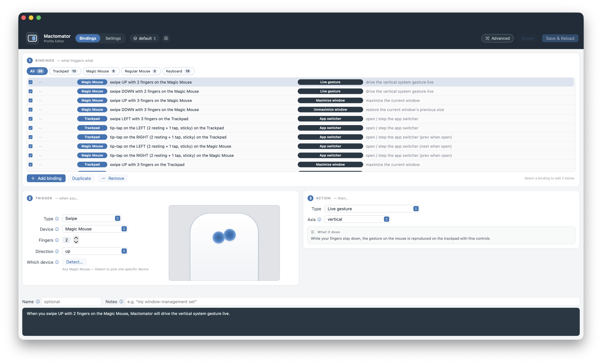
Task: Click the Magic Mouse gesture preview illustration
Action: click(224, 243)
